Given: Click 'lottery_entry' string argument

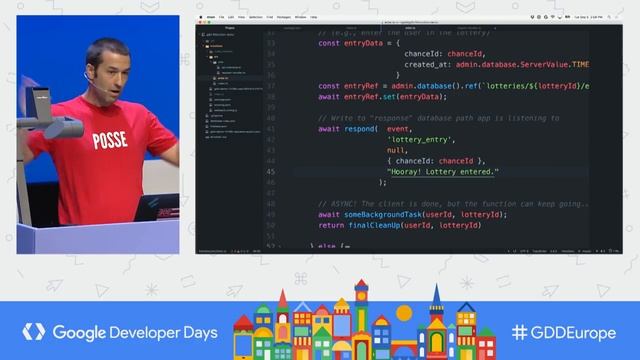Looking at the screenshot, I should (x=419, y=140).
